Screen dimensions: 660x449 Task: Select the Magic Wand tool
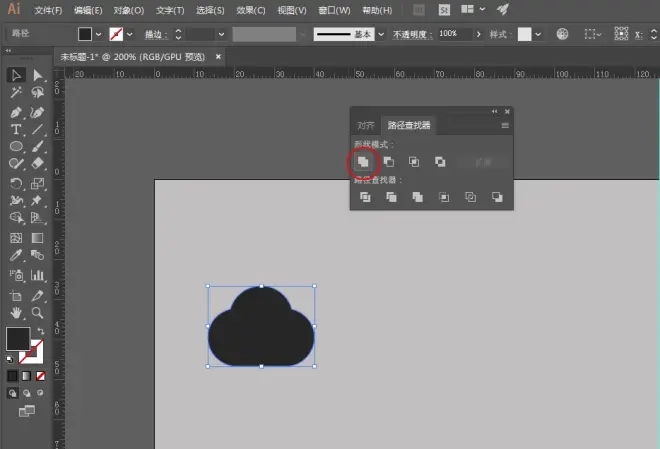pyautogui.click(x=16, y=92)
